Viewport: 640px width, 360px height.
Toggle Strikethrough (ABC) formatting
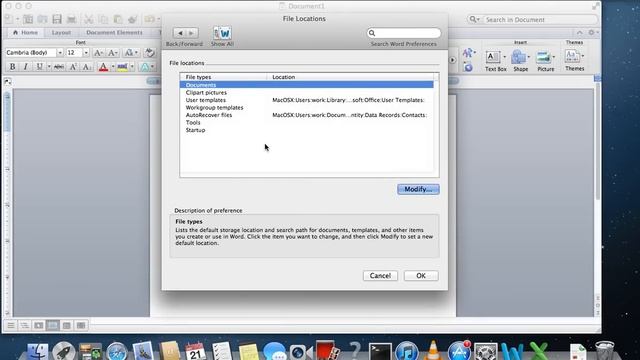pyautogui.click(x=59, y=67)
